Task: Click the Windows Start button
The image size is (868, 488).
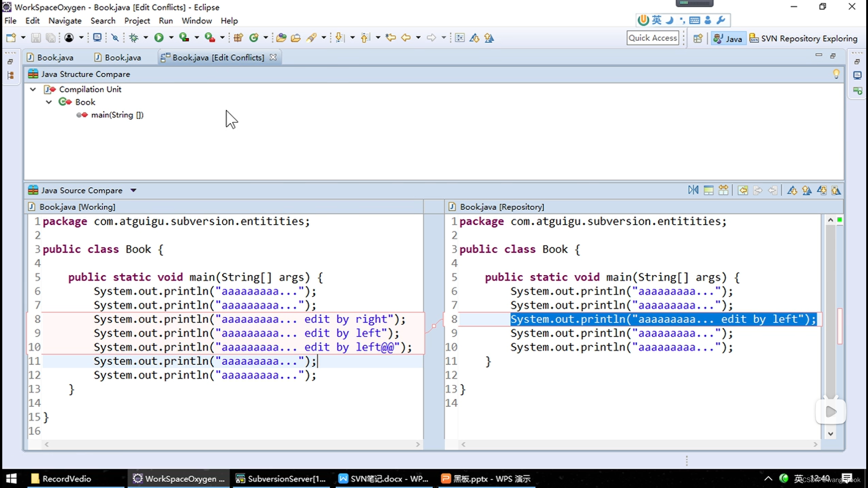Action: coord(11,479)
